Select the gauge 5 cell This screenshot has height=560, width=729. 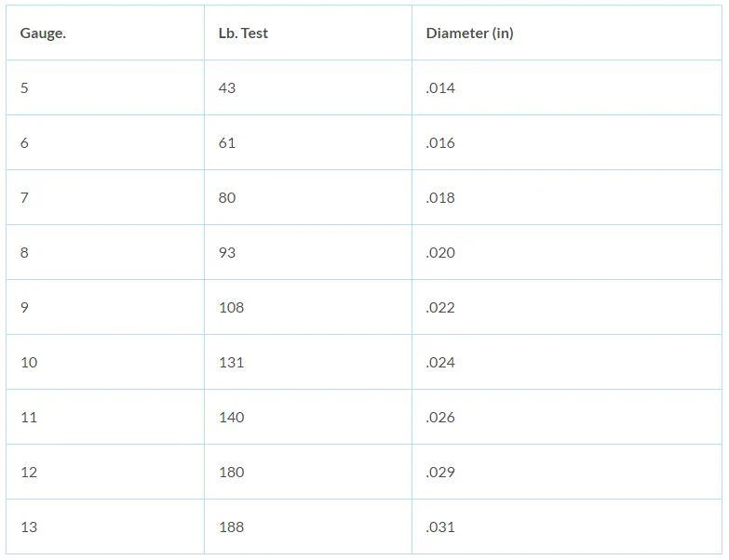25,88
